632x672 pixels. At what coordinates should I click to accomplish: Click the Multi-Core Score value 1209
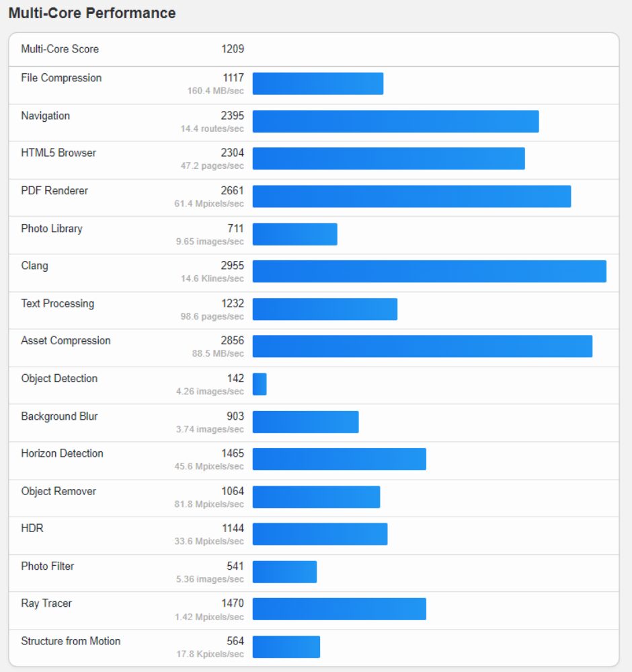[233, 49]
